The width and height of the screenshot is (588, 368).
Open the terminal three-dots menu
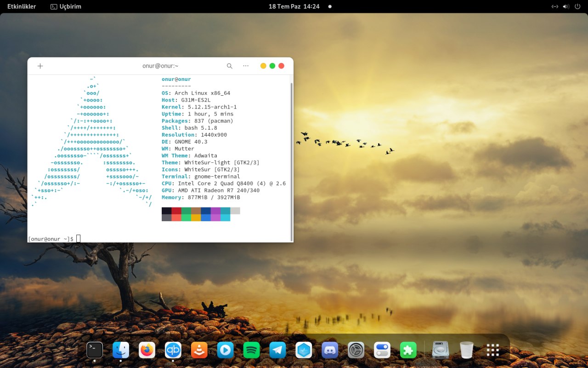point(246,66)
